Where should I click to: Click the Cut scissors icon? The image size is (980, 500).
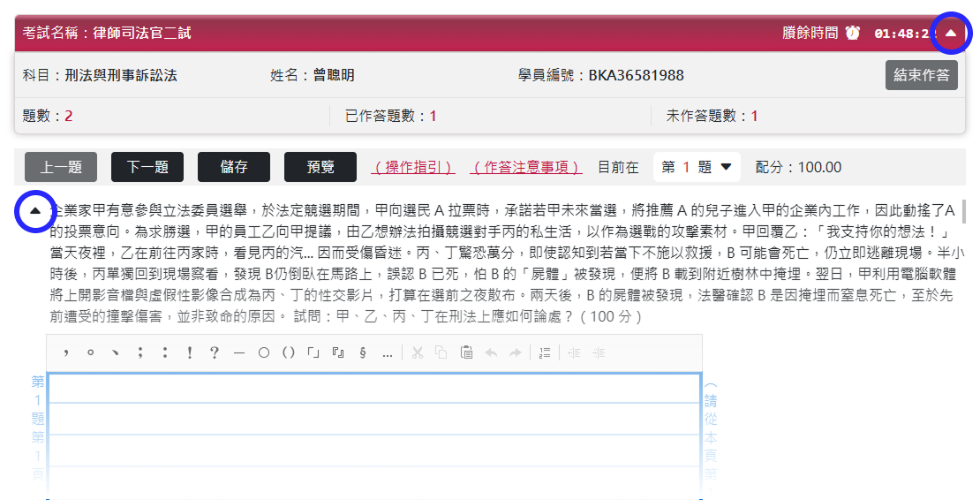[418, 353]
